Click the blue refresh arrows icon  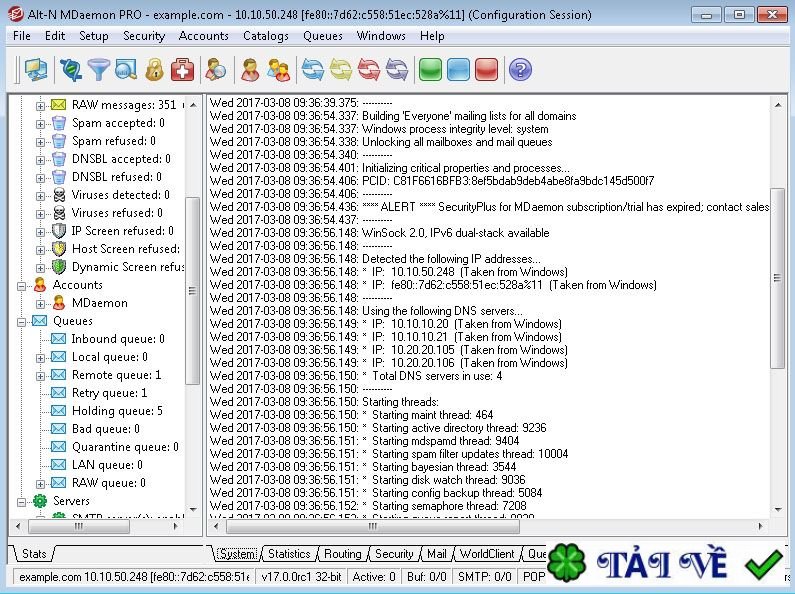click(x=313, y=70)
